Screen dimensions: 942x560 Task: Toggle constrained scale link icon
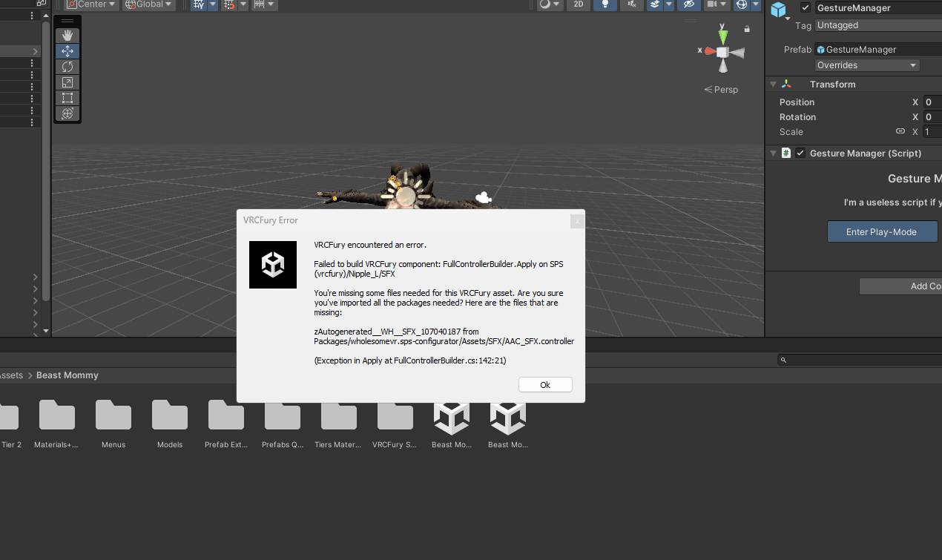900,131
